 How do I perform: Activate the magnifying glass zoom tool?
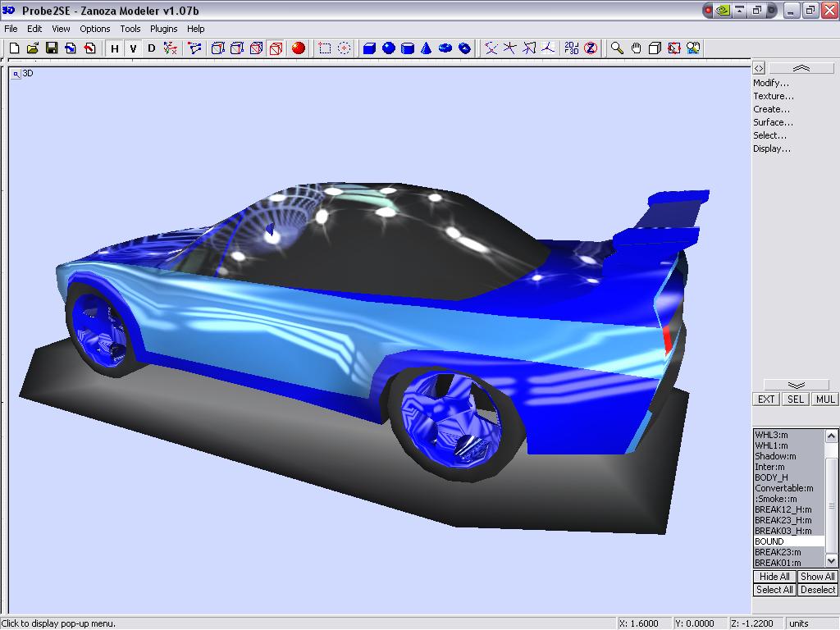[x=617, y=48]
